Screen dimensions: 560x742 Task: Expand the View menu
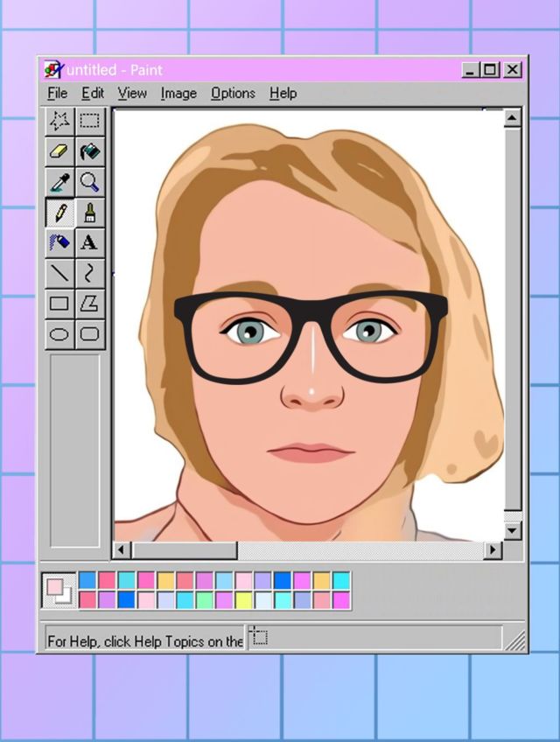tap(132, 93)
